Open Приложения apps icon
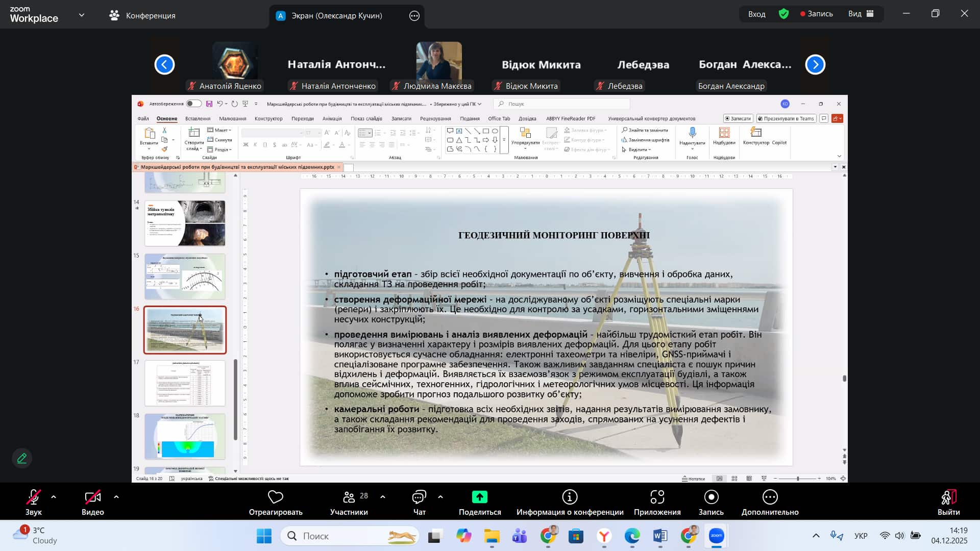 point(657,497)
